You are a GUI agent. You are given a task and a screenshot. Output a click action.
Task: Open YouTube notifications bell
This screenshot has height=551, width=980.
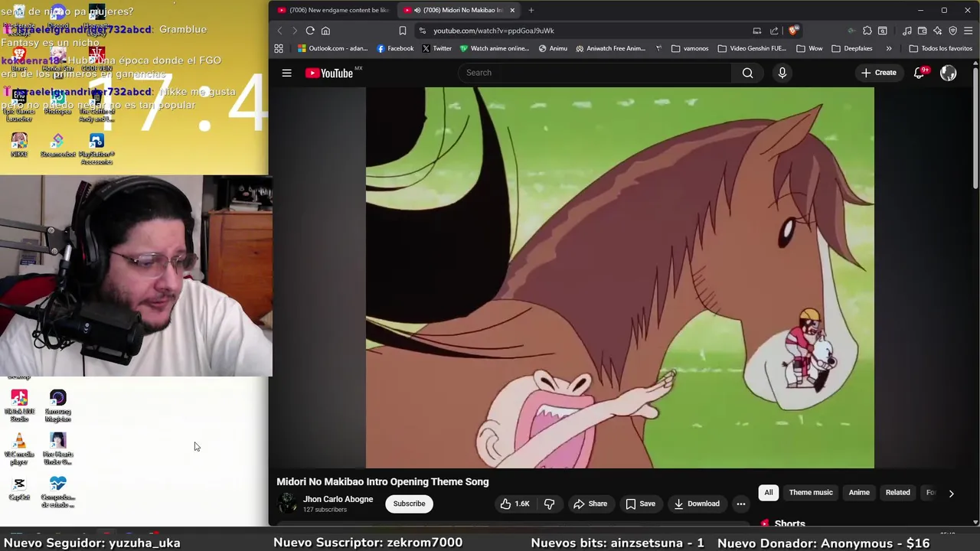(x=920, y=73)
